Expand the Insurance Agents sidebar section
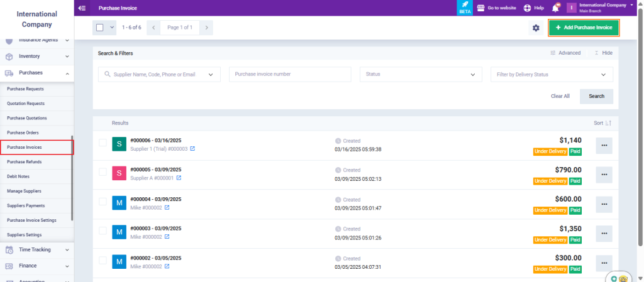644x282 pixels. tap(67, 40)
